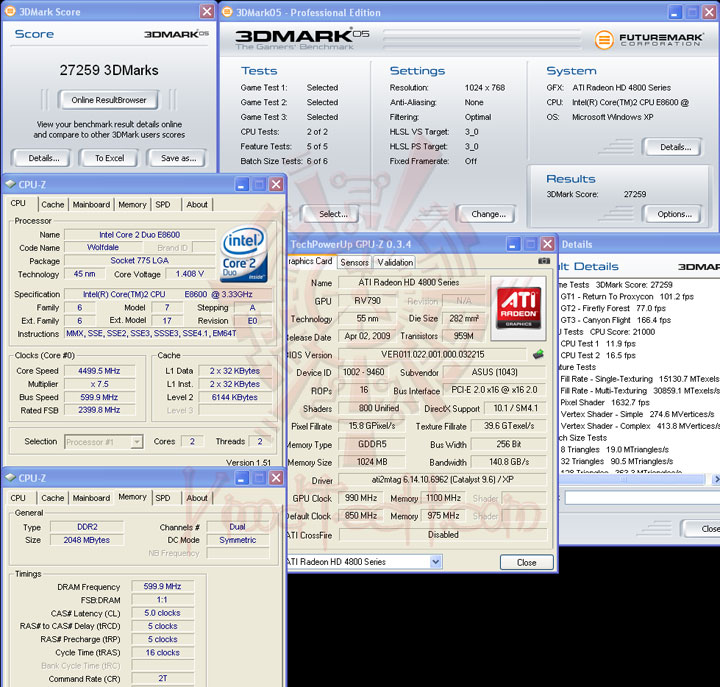Click Options button under Results
This screenshot has width=720, height=687.
(x=674, y=214)
